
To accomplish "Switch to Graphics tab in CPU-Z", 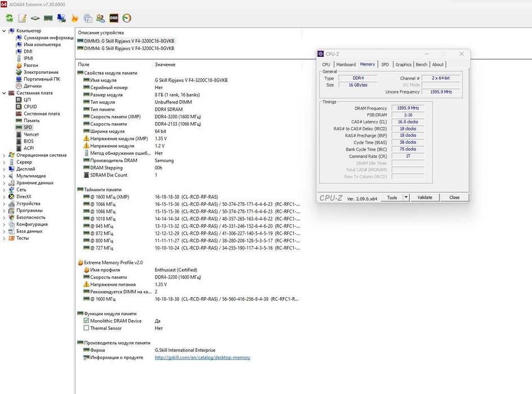I will point(403,64).
